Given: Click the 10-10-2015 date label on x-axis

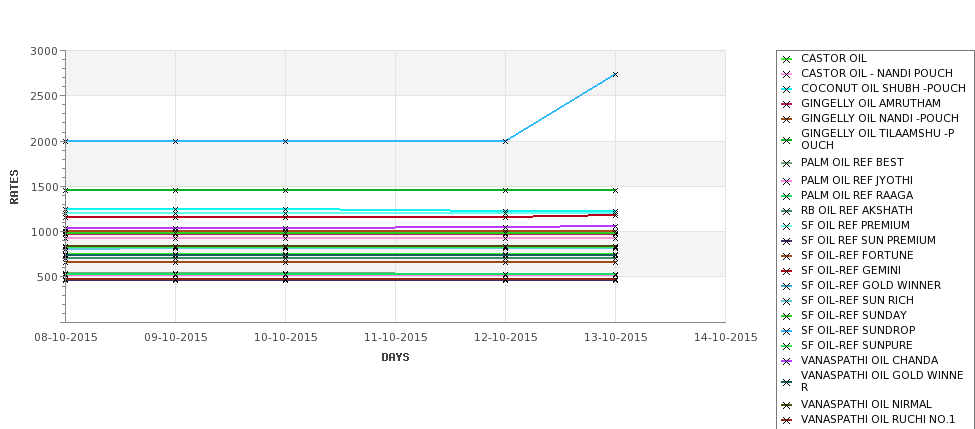Looking at the screenshot, I should tap(285, 338).
